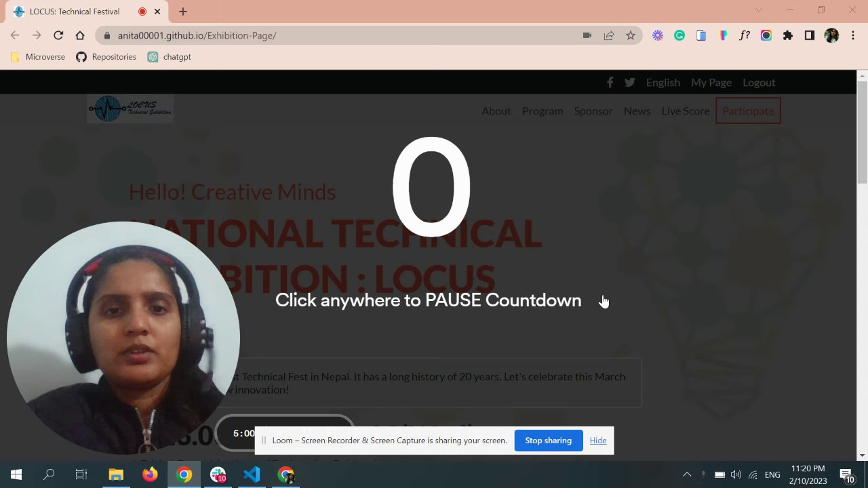
Task: Open Windows taskbar search
Action: 49,474
